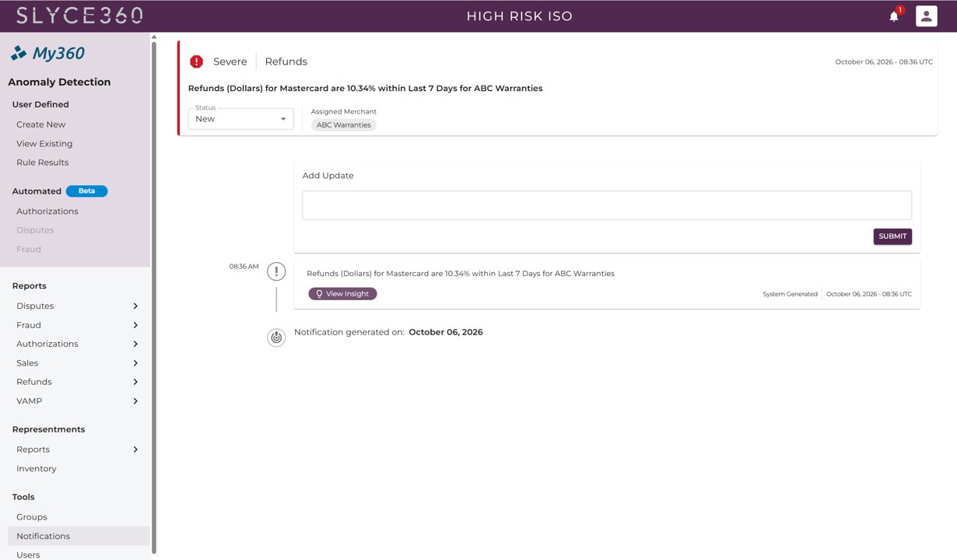
Task: Click the exclamation timeline icon at 08:36 AM
Action: [x=276, y=271]
